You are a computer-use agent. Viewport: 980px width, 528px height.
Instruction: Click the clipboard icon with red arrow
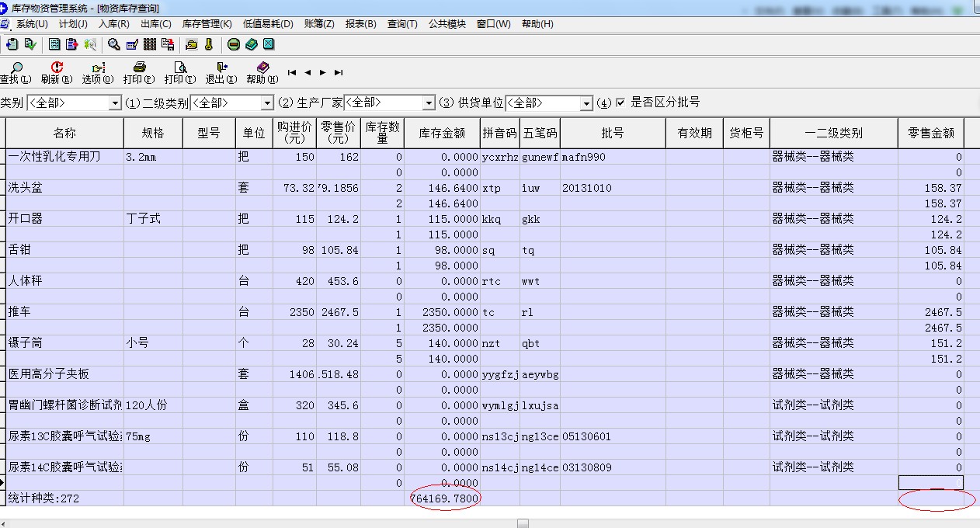coord(72,44)
